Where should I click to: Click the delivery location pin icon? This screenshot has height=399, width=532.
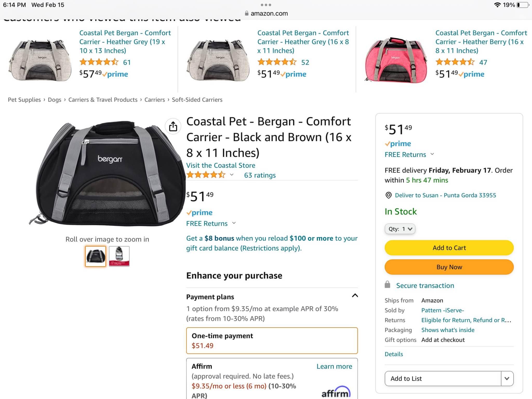tap(388, 195)
